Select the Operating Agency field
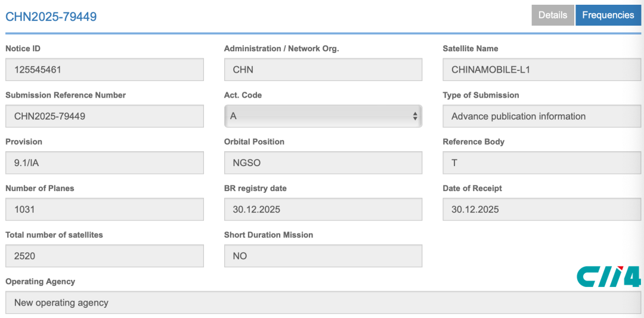The image size is (644, 318). [x=323, y=303]
